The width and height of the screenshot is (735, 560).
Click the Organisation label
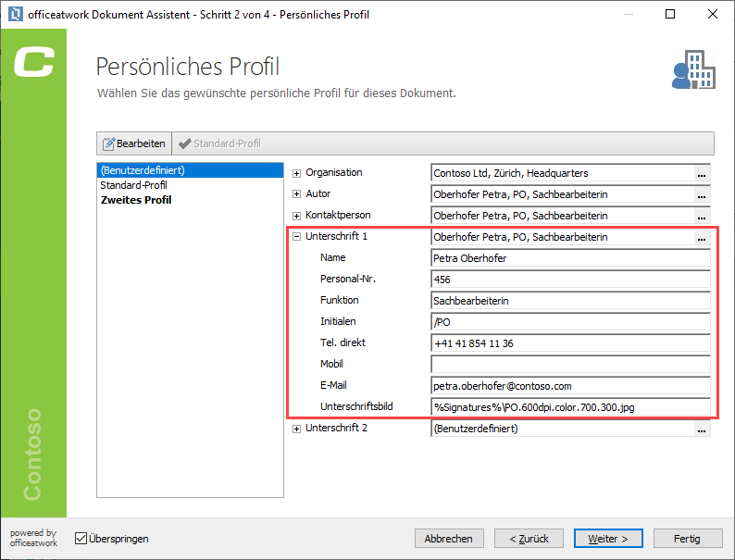tap(334, 172)
